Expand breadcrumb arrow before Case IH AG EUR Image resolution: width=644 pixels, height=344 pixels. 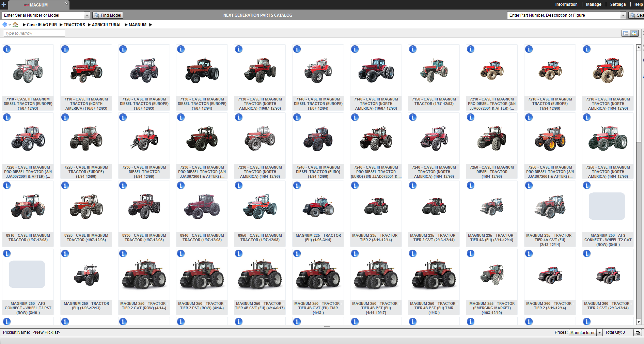point(24,25)
